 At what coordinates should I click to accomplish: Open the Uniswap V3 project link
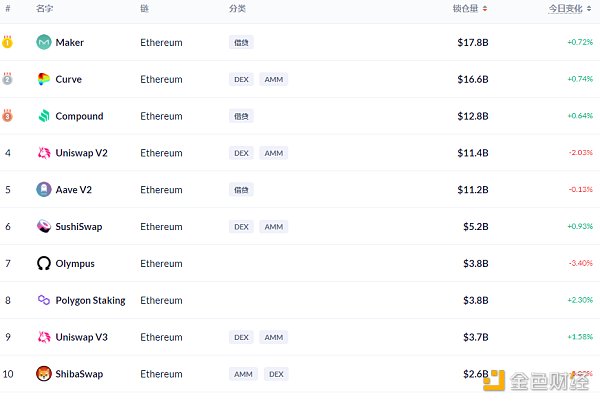tap(82, 337)
